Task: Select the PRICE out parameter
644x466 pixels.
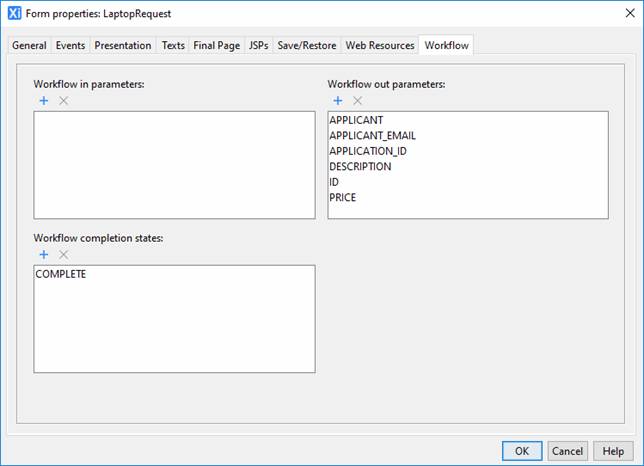Action: point(342,197)
